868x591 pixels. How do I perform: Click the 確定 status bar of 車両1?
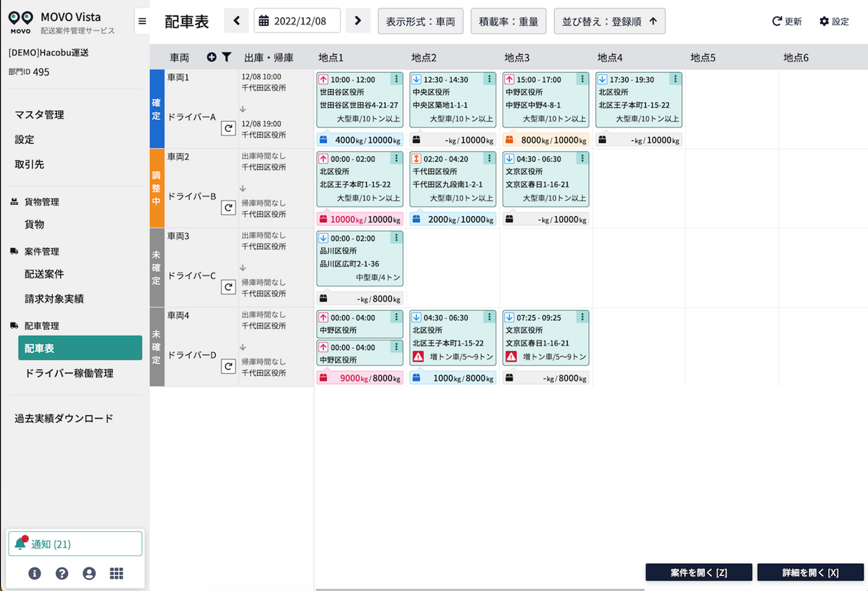point(157,109)
